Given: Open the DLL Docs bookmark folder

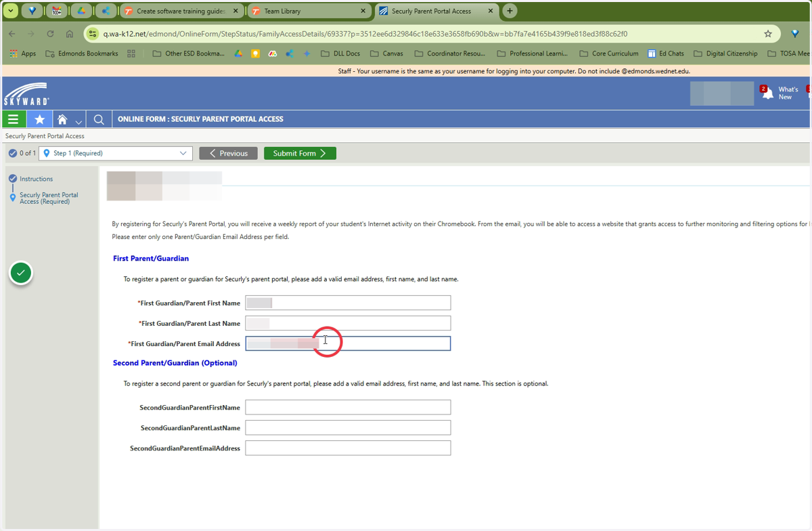Looking at the screenshot, I should (340, 54).
